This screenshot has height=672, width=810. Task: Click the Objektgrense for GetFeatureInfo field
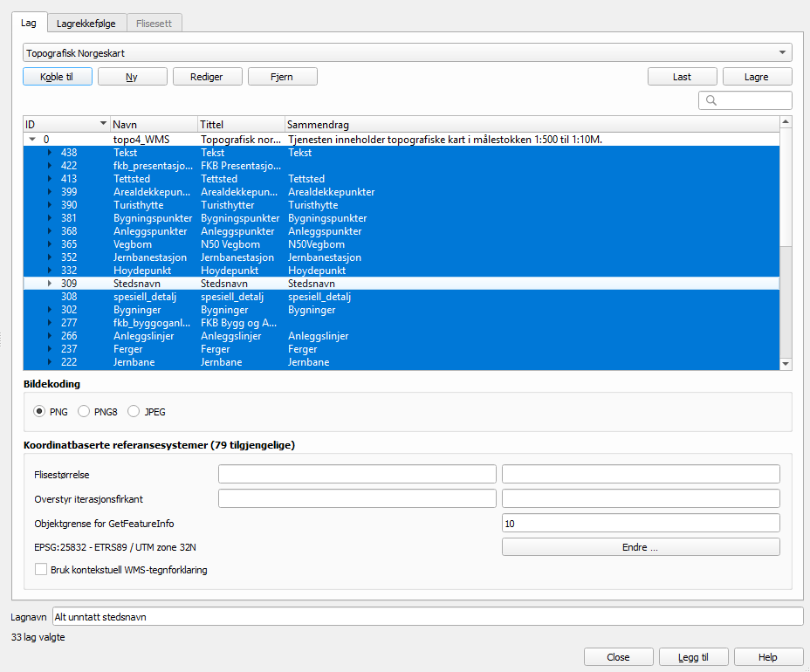(x=640, y=523)
